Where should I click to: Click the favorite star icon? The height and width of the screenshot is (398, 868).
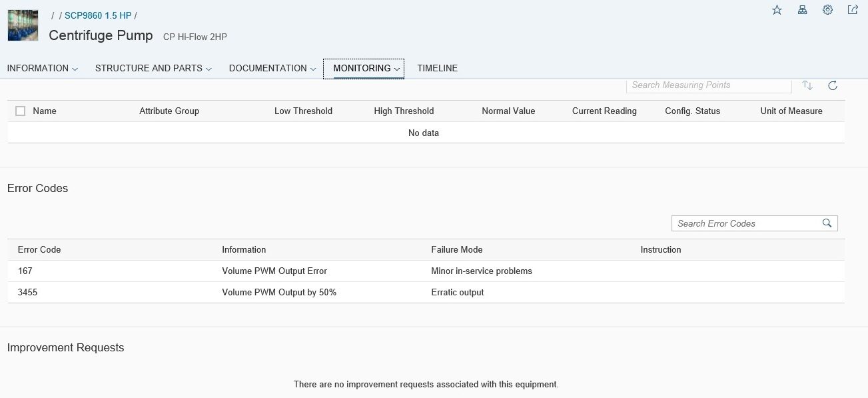tap(777, 10)
